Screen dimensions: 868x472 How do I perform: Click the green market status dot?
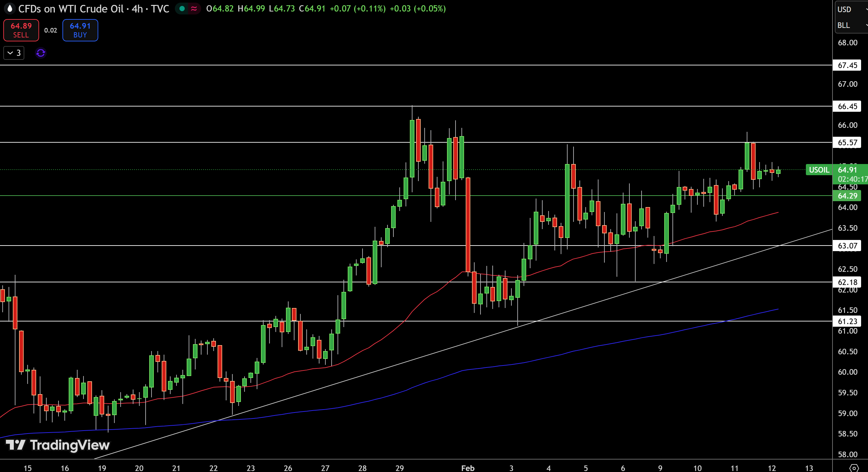coord(182,9)
